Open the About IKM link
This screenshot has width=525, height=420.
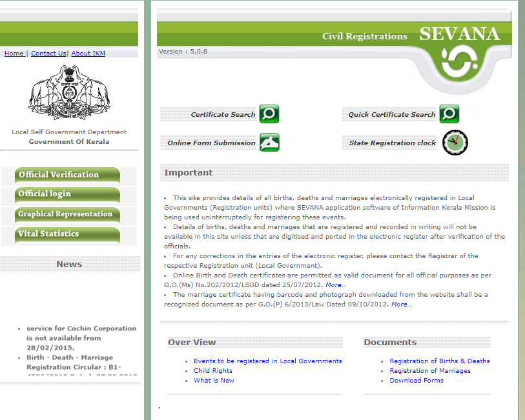point(88,53)
